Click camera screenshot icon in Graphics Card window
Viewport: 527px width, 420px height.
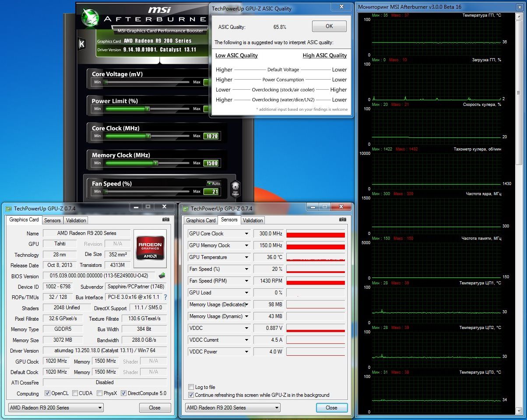[x=166, y=220]
